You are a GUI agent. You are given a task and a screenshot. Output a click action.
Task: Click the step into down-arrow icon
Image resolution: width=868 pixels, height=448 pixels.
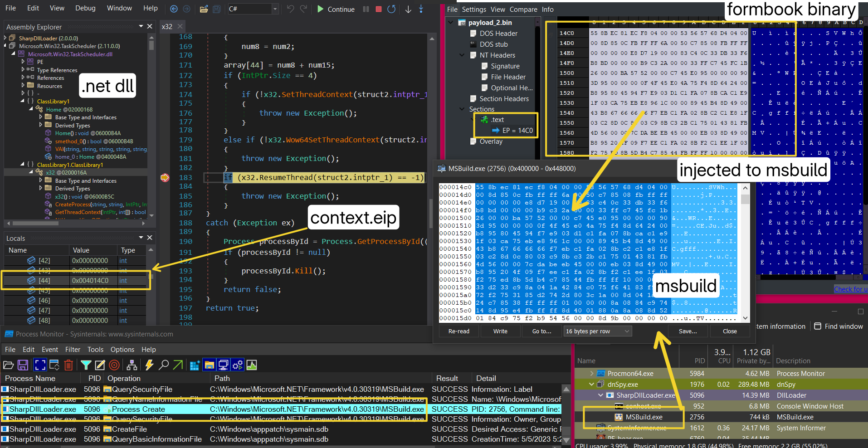click(408, 9)
